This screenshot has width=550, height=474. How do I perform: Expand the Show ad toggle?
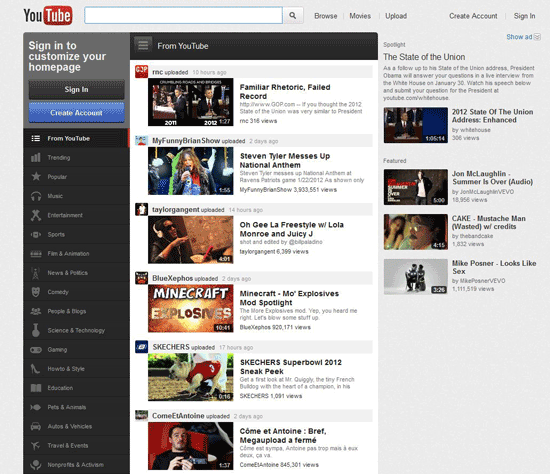click(523, 36)
